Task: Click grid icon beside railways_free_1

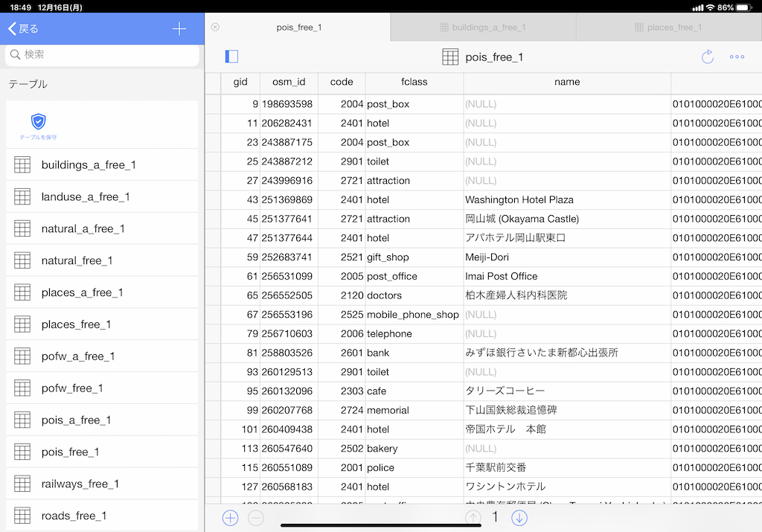Action: tap(22, 484)
